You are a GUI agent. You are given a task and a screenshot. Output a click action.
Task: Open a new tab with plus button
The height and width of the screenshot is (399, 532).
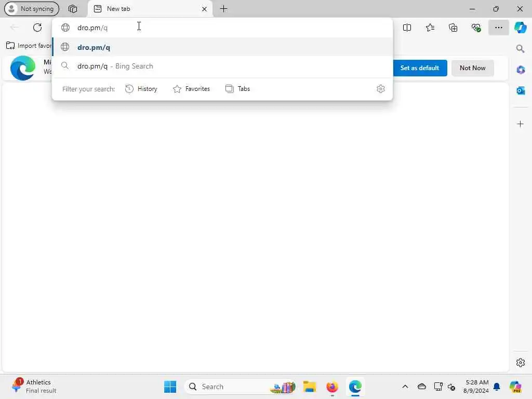[x=223, y=9]
